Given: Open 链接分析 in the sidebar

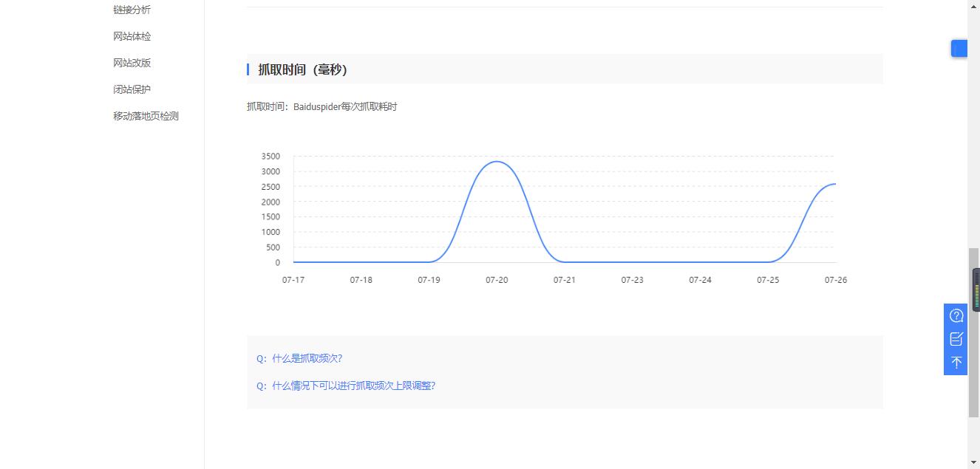Looking at the screenshot, I should (132, 10).
